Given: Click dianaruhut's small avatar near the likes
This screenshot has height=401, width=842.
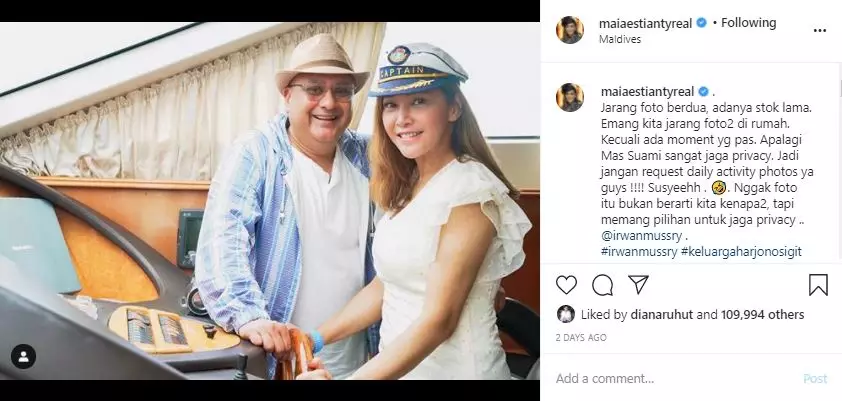Looking at the screenshot, I should [566, 314].
